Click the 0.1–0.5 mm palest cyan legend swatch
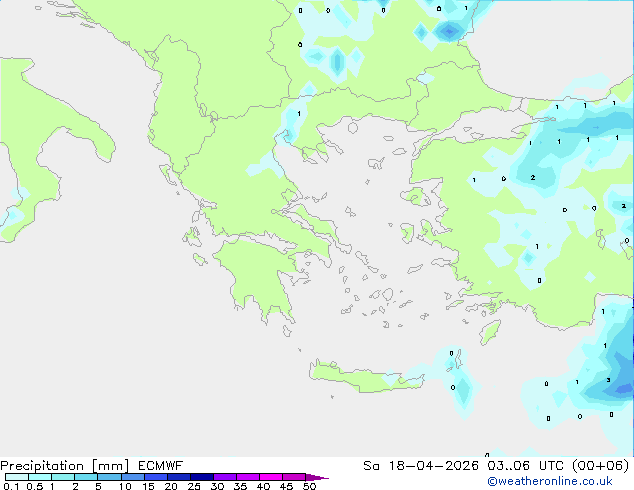The image size is (634, 490). (17, 477)
